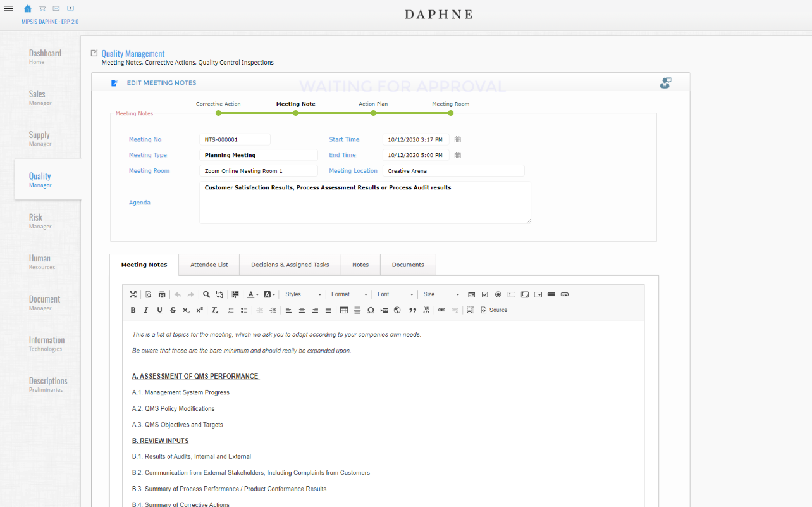
Task: Open the Meeting Room field
Action: pyautogui.click(x=259, y=171)
